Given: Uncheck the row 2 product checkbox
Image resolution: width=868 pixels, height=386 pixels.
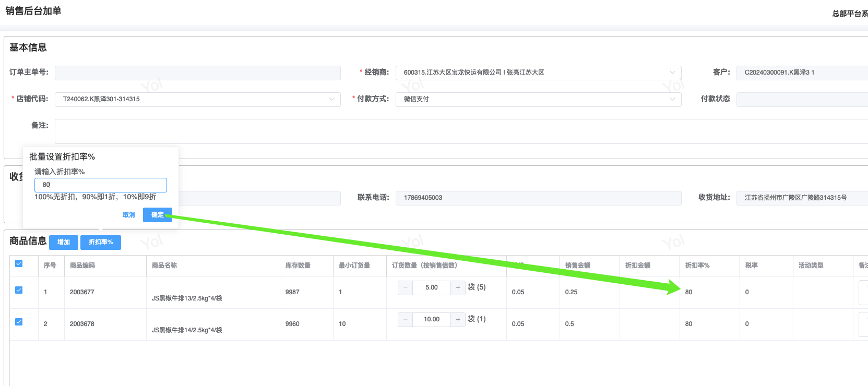Looking at the screenshot, I should [x=19, y=322].
